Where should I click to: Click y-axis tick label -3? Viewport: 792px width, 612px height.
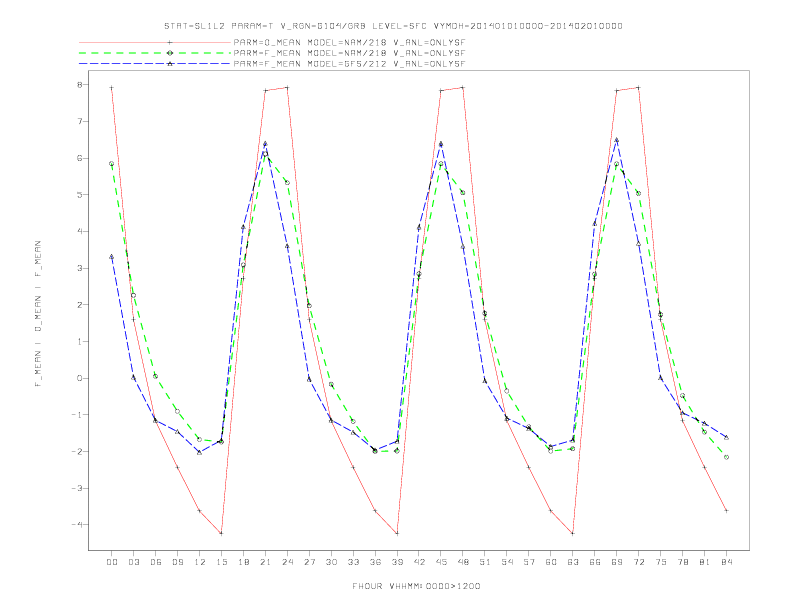[x=77, y=488]
